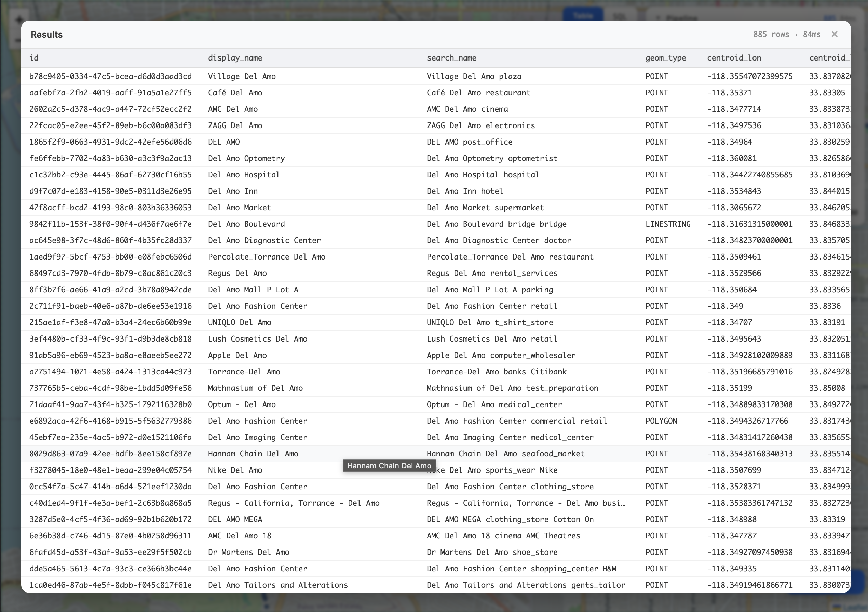The height and width of the screenshot is (612, 868).
Task: Sort results by centroid_lon column
Action: [734, 58]
